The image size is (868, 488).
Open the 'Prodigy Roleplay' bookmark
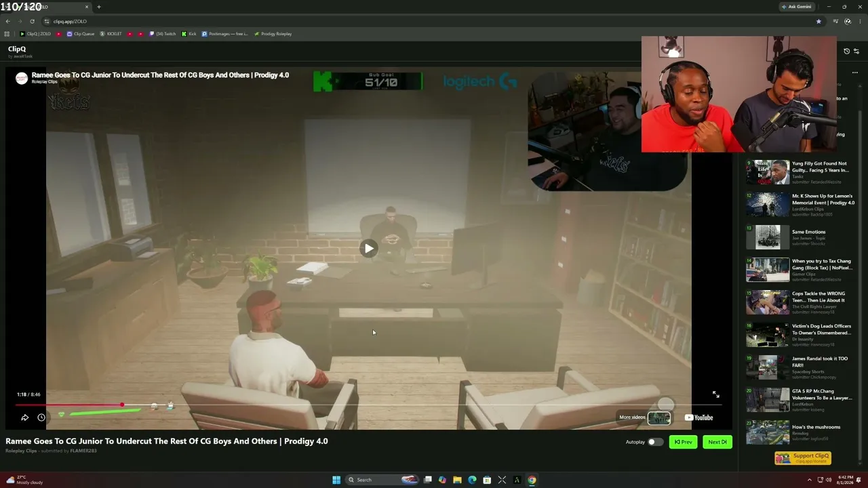click(273, 34)
